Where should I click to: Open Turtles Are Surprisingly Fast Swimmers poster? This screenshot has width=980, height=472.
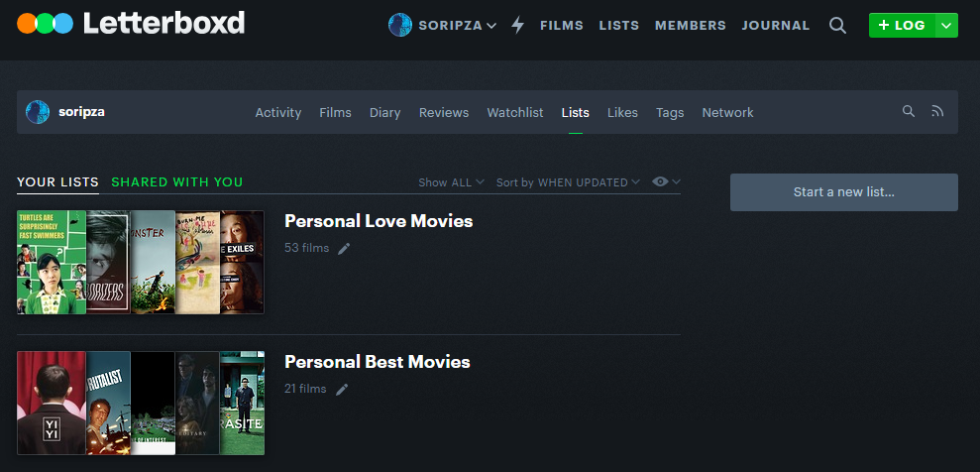(52, 262)
